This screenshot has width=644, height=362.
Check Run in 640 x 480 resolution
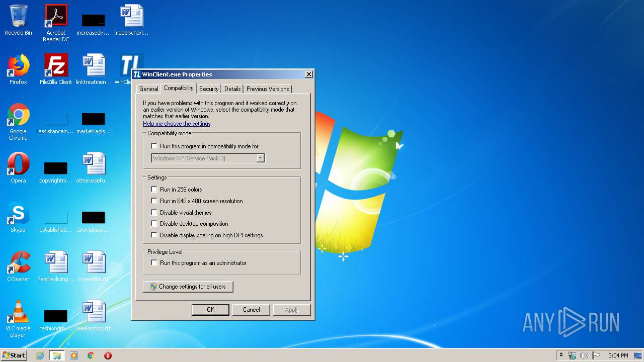[154, 201]
